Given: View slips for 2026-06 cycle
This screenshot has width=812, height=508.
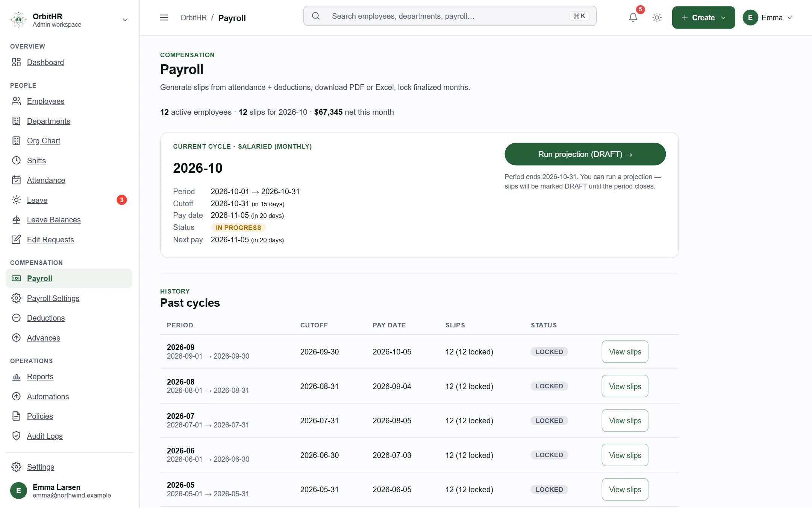Looking at the screenshot, I should point(625,455).
